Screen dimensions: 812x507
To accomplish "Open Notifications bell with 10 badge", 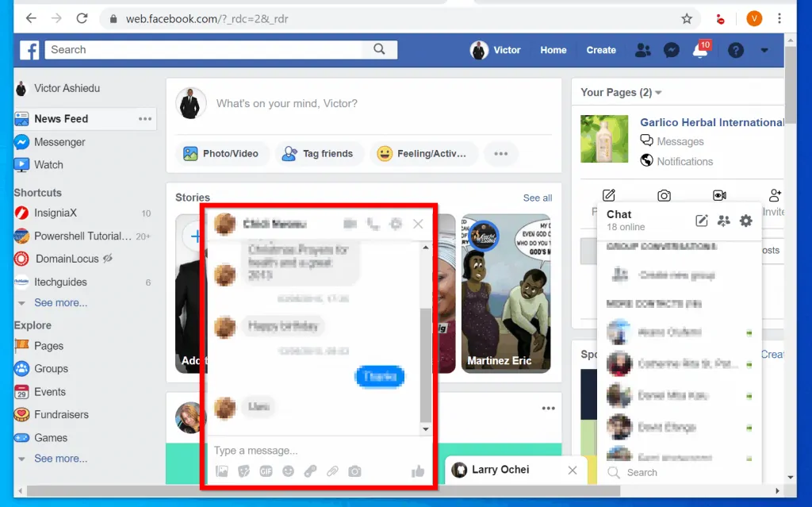I will (701, 50).
